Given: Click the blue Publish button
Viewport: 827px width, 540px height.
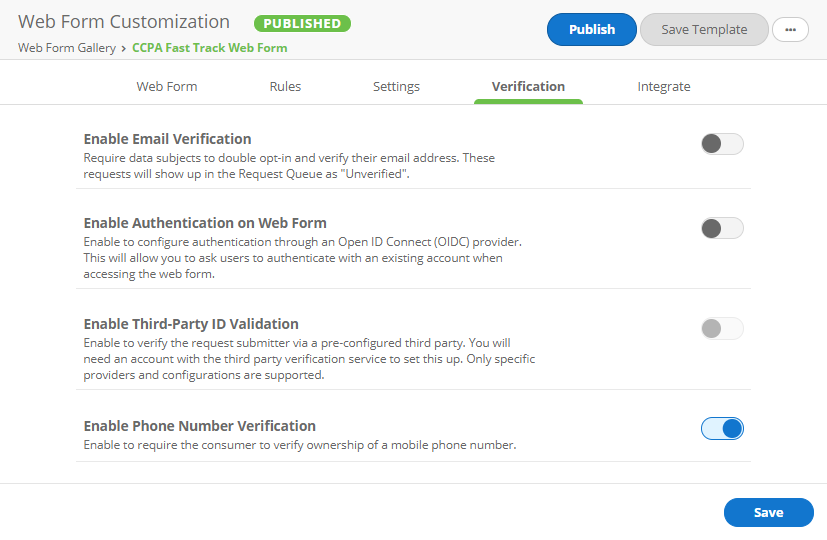Looking at the screenshot, I should tap(591, 30).
